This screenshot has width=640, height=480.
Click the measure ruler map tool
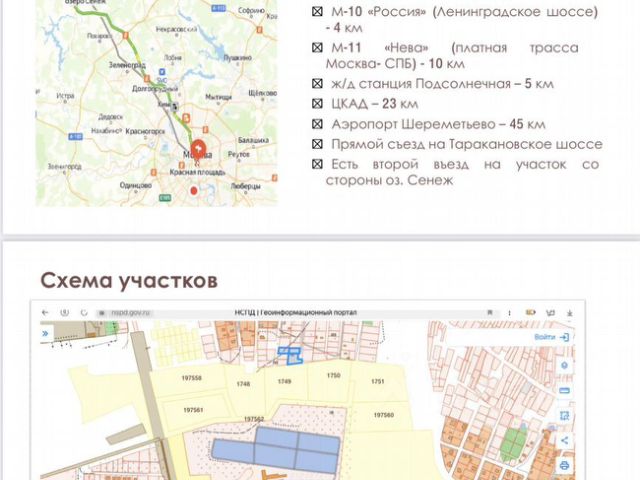click(x=564, y=391)
